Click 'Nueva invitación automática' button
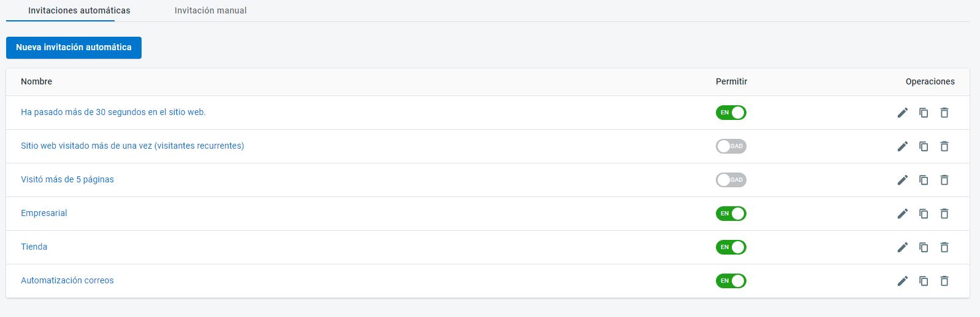Image resolution: width=980 pixels, height=317 pixels. pyautogui.click(x=74, y=48)
